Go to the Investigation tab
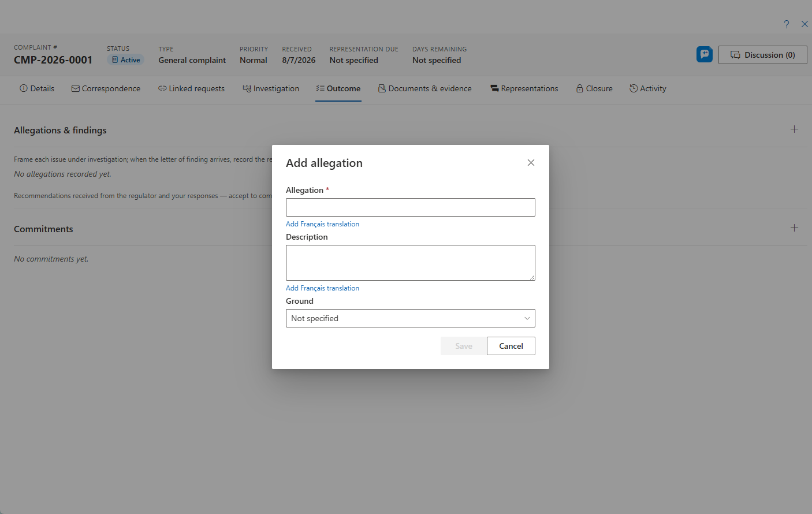Viewport: 812px width, 514px height. [271, 88]
